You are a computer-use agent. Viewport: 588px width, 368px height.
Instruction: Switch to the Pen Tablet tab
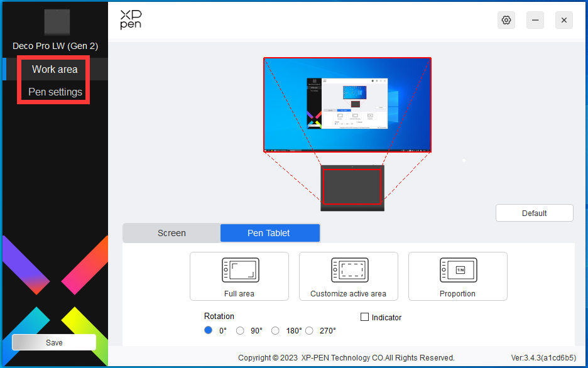coord(269,233)
